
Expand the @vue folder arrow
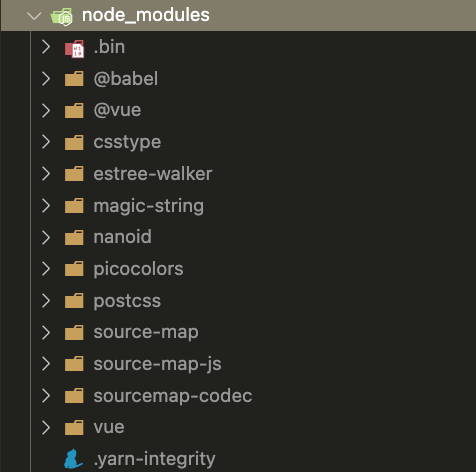(46, 110)
